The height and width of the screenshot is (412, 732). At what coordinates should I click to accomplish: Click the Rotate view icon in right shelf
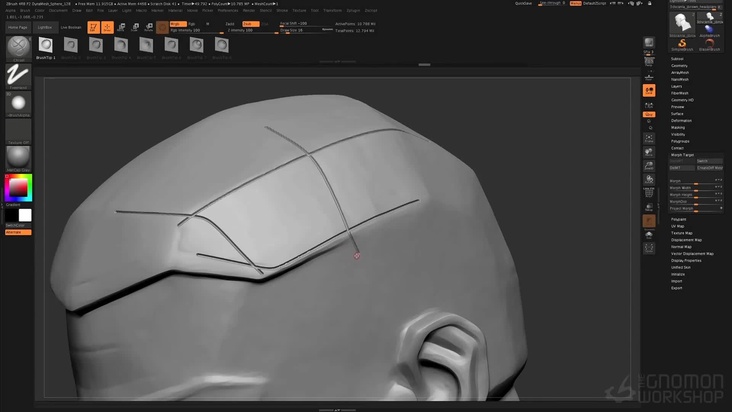pos(649,179)
